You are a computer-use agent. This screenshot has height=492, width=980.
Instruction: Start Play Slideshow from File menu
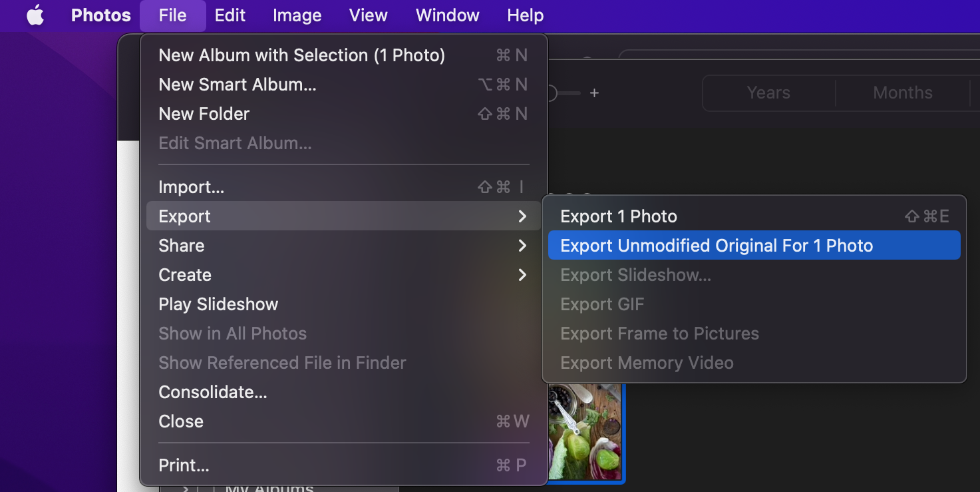(343, 304)
